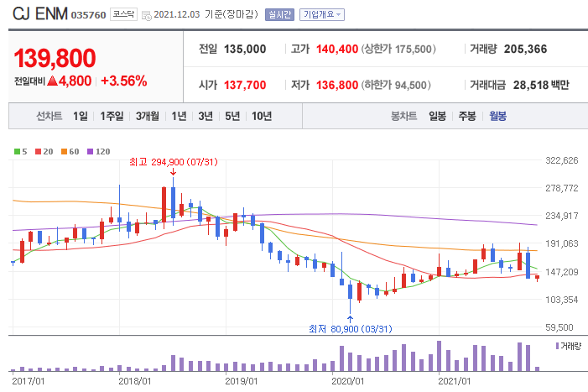The width and height of the screenshot is (588, 392).
Task: Show the 10년 line chart
Action: pos(262,117)
